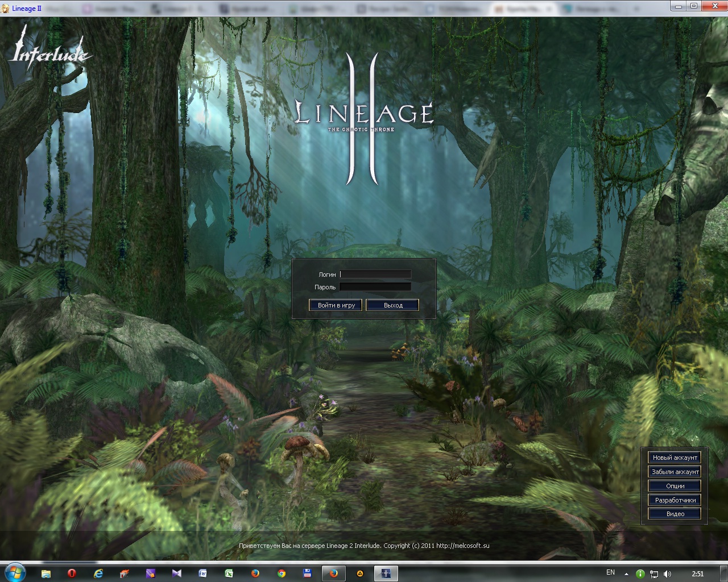The height and width of the screenshot is (582, 728).
Task: Click the http://melcosoft.su copyright text
Action: click(462, 546)
